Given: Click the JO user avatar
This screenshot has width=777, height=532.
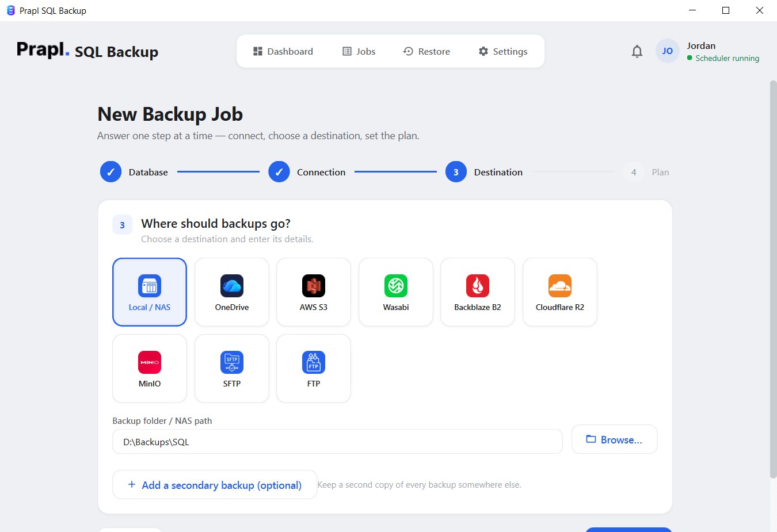Looking at the screenshot, I should 668,51.
